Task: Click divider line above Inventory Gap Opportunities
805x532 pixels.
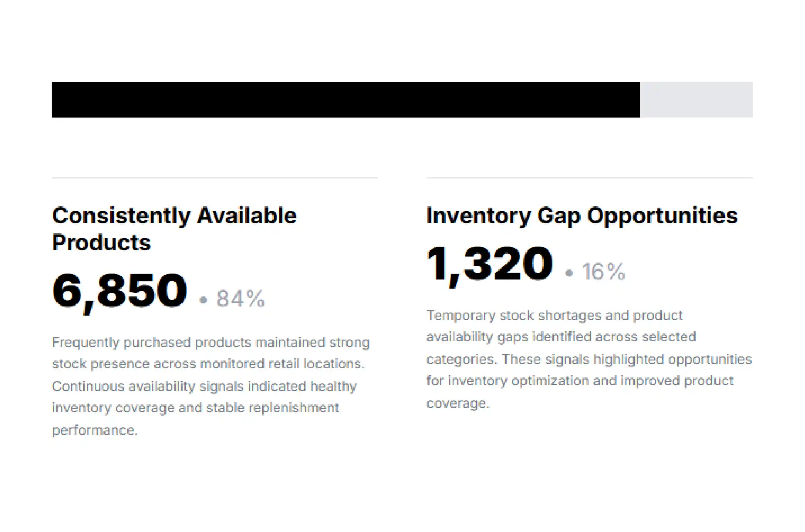Action: click(589, 177)
